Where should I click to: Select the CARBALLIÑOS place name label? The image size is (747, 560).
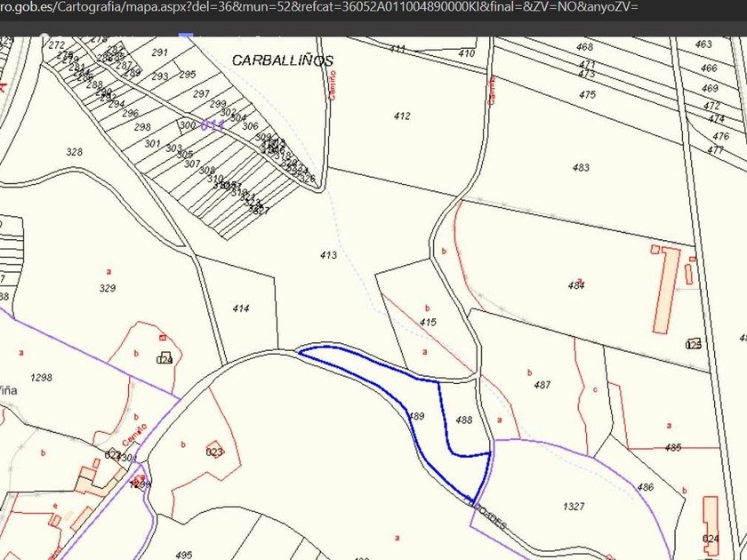[283, 60]
